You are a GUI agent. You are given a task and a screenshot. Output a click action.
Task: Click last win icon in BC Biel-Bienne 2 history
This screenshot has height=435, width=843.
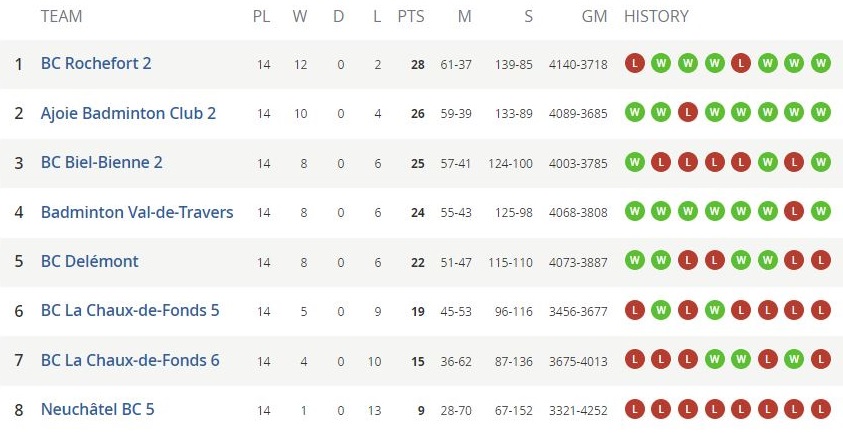tap(820, 162)
